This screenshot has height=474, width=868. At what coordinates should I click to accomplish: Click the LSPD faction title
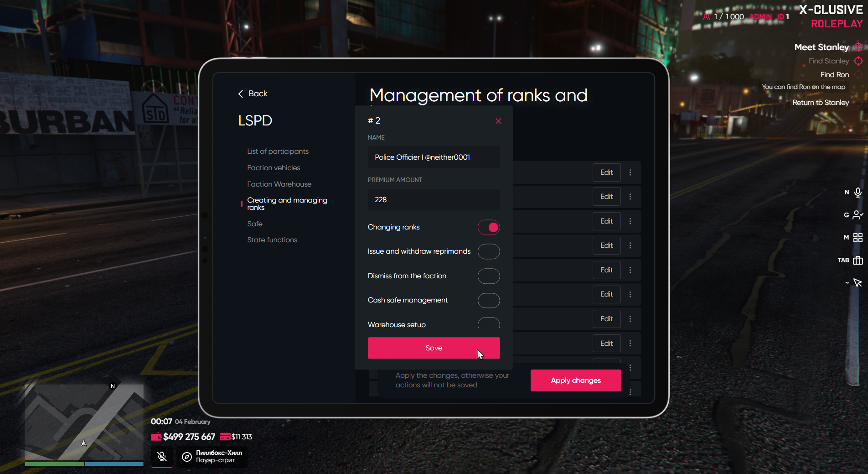[x=255, y=120]
